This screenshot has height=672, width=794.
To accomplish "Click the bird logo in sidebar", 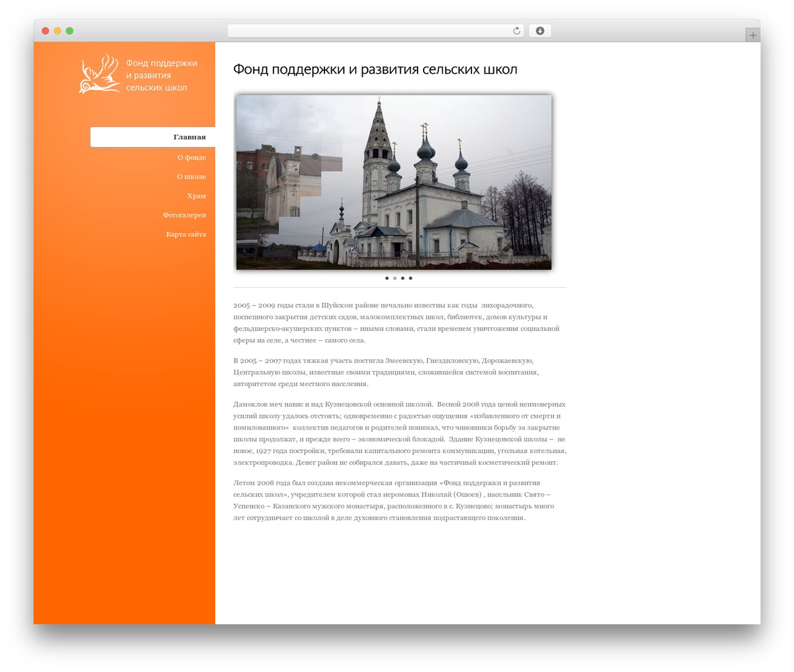I will (99, 74).
